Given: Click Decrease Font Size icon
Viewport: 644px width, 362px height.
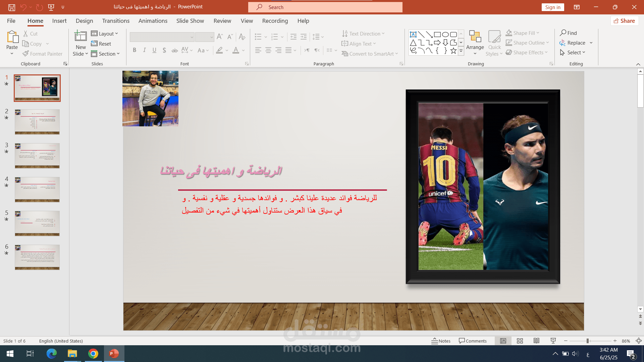Looking at the screenshot, I should [x=230, y=37].
